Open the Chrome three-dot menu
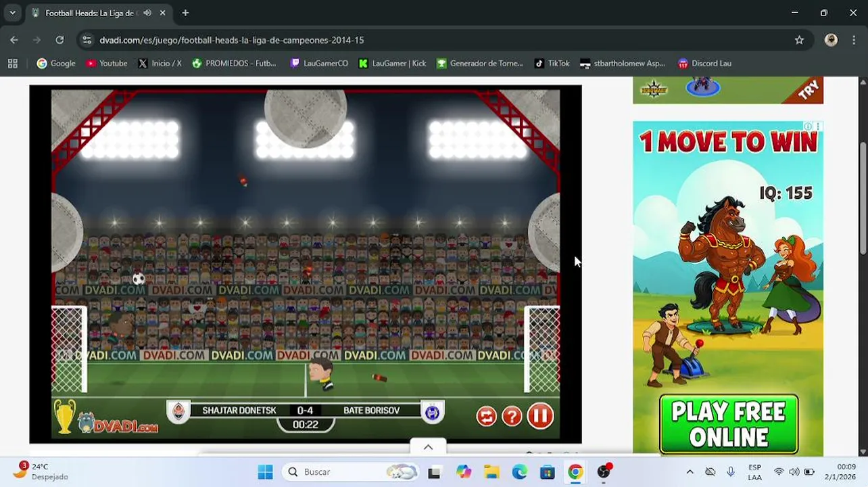 (854, 40)
